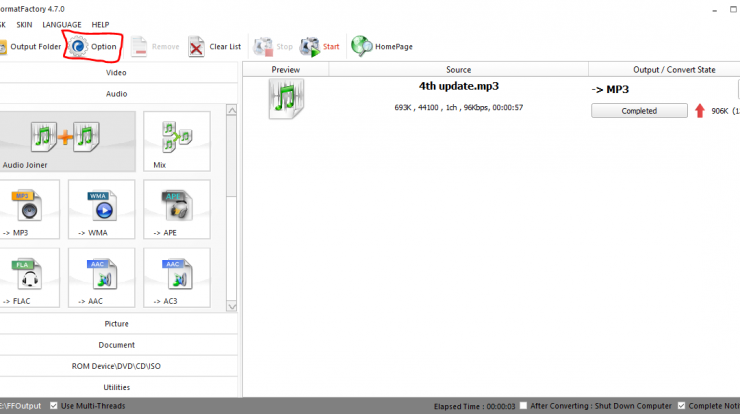Click the Remove toolbar icon
This screenshot has height=414, width=740.
point(139,47)
